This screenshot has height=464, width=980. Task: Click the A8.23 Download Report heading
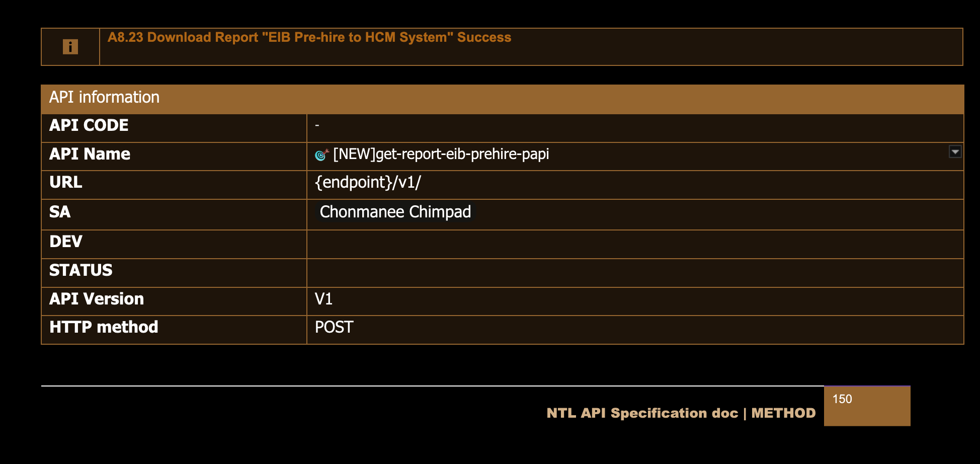click(309, 38)
